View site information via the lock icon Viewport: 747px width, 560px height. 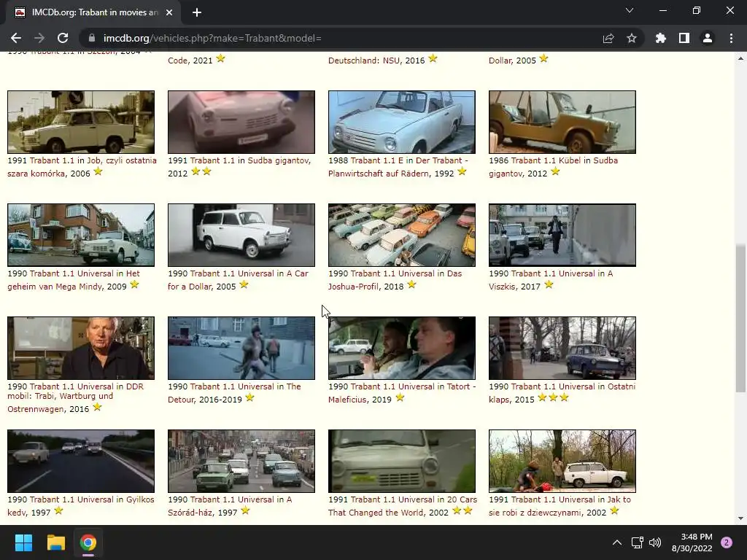click(93, 38)
